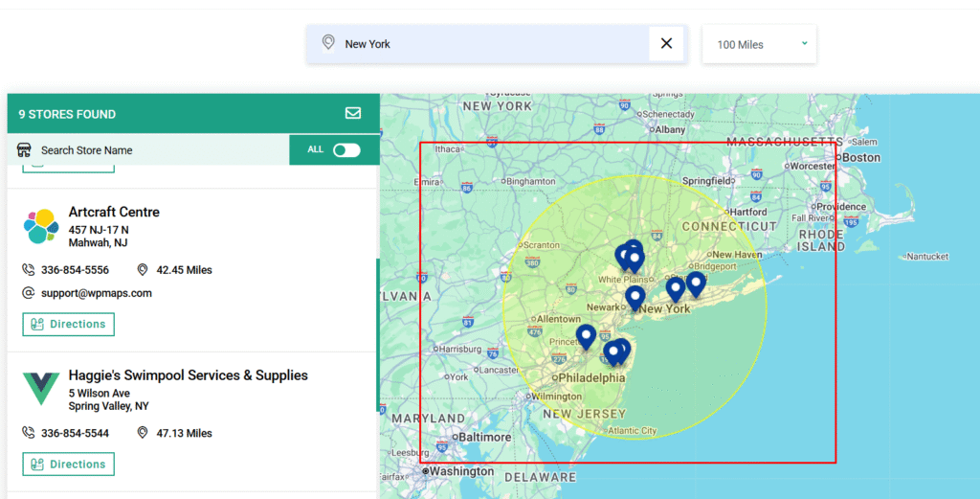The width and height of the screenshot is (980, 499).
Task: Click the 457 NJ-17 N address line
Action: pyautogui.click(x=99, y=230)
